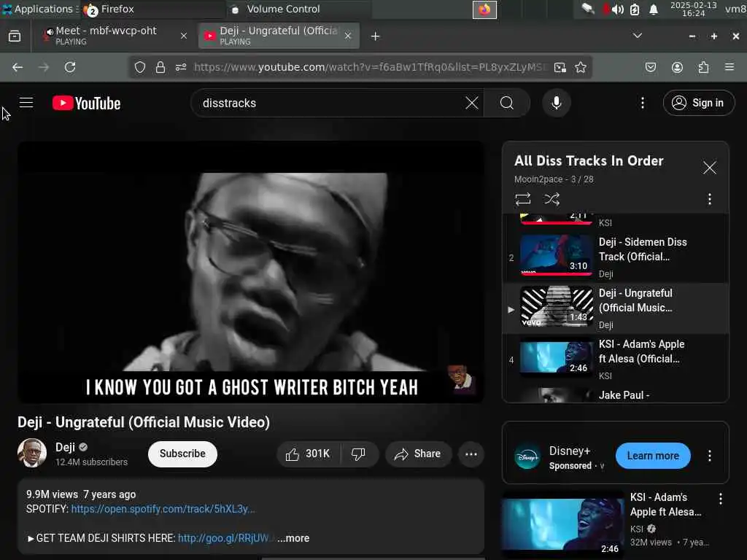Share the video
Screen dimensions: 747x560
[x=418, y=454]
